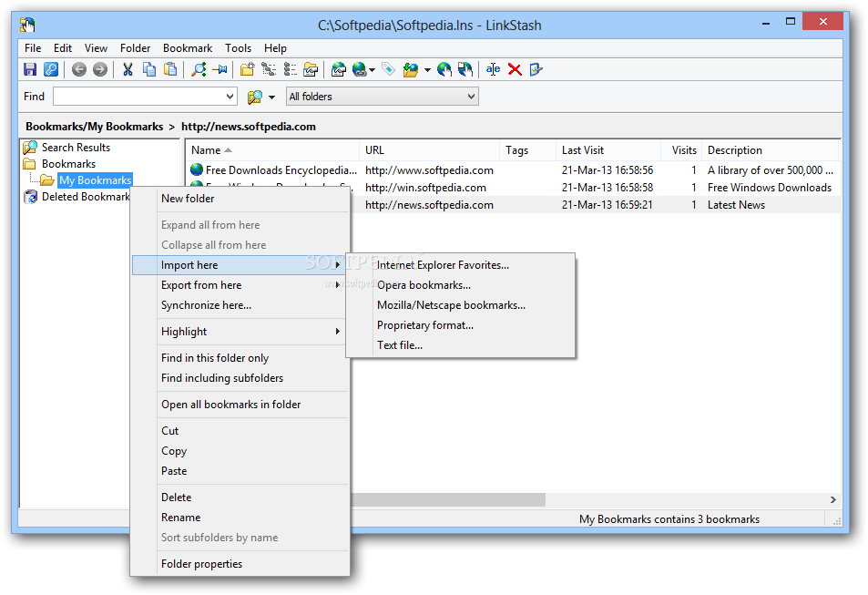Click the blue pushpin toolbar icon

pos(220,69)
